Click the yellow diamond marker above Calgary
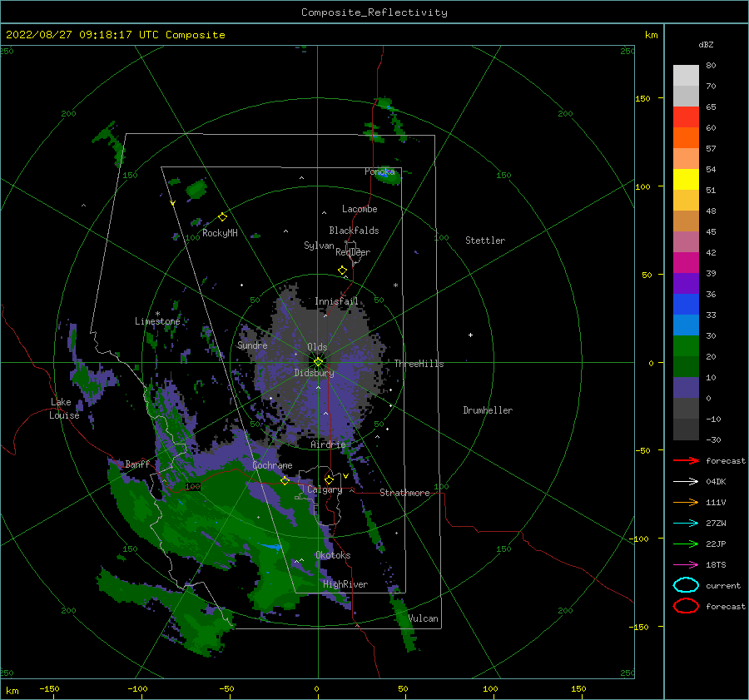Image resolution: width=749 pixels, height=700 pixels. point(329,479)
